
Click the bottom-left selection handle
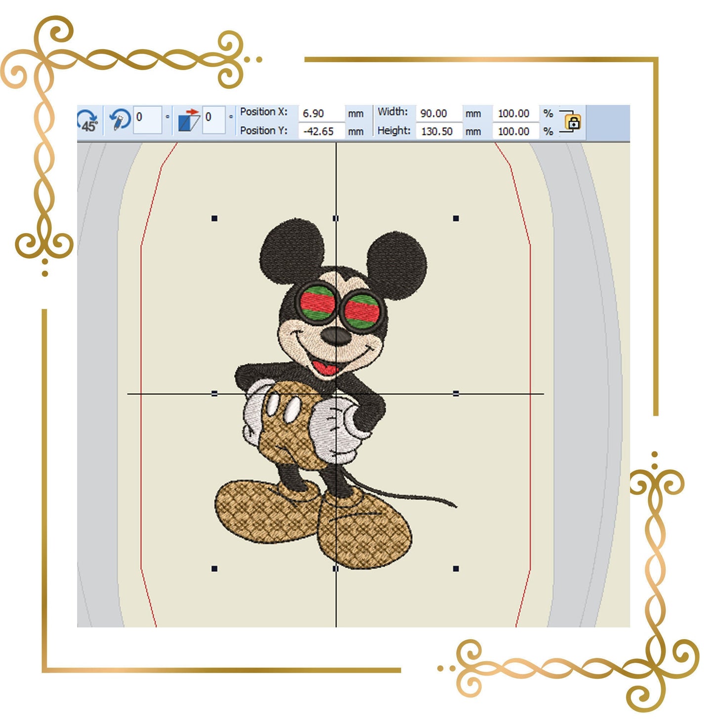coord(214,569)
